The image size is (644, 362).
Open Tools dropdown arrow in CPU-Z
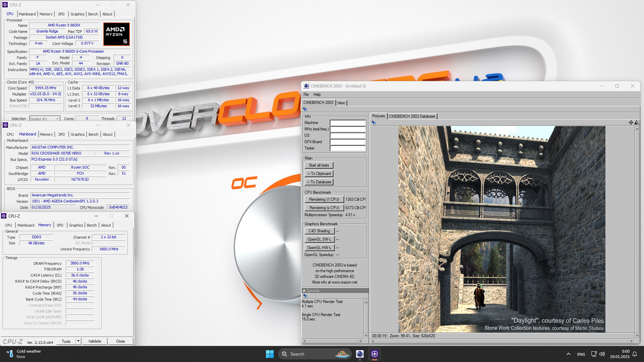[78, 341]
